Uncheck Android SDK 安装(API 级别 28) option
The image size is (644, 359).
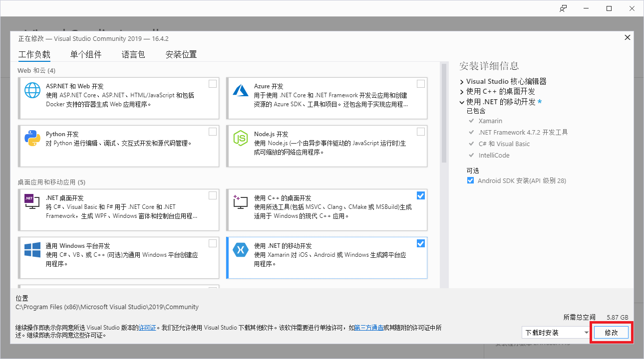[x=470, y=180]
